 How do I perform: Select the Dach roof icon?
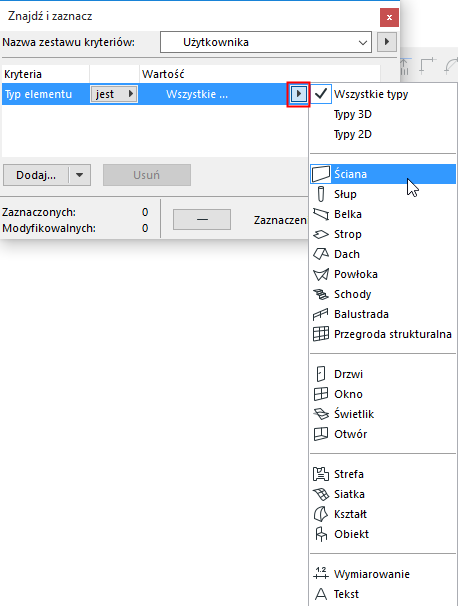coord(321,254)
